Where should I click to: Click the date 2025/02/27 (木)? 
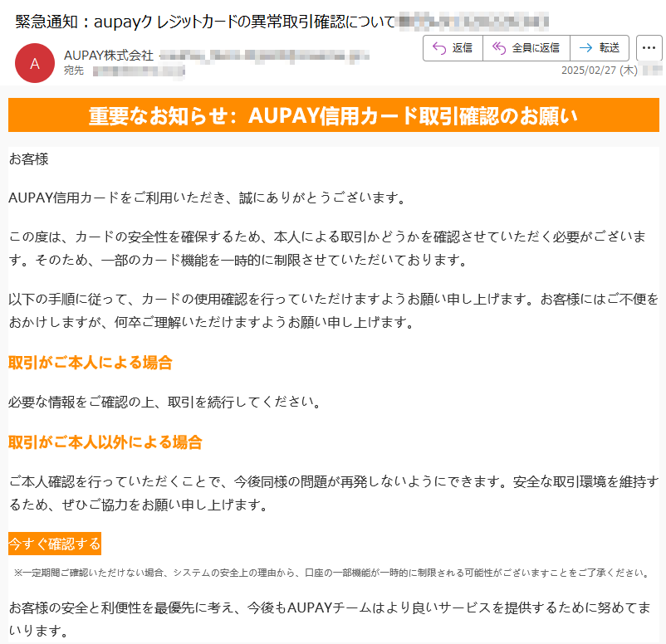(x=600, y=70)
